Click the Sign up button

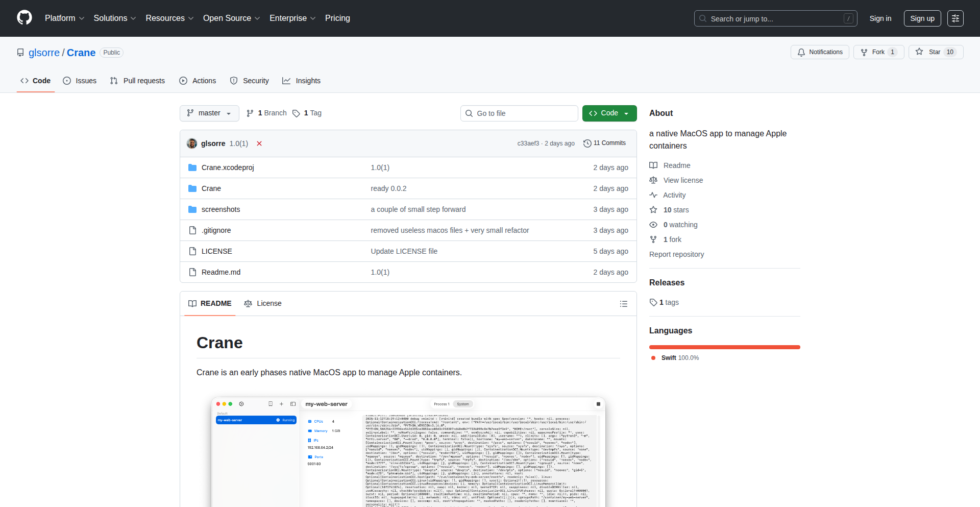point(922,18)
